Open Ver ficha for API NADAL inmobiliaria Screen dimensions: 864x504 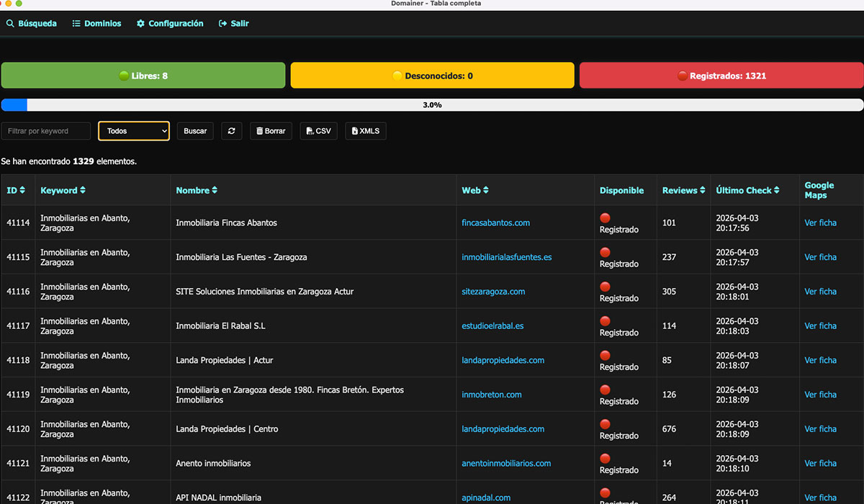[820, 498]
